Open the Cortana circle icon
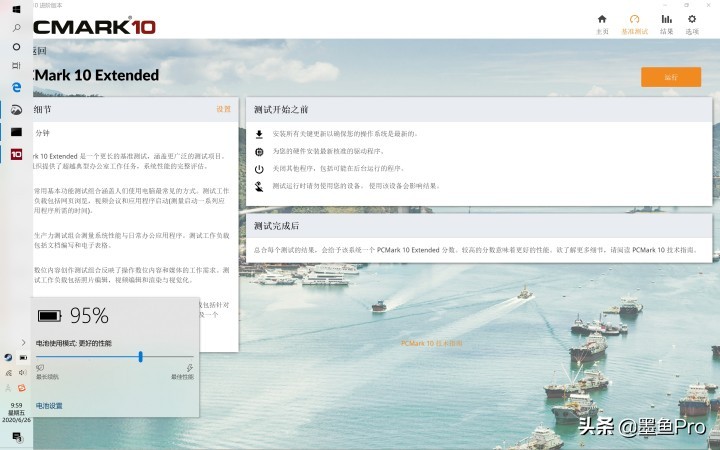 coord(16,47)
